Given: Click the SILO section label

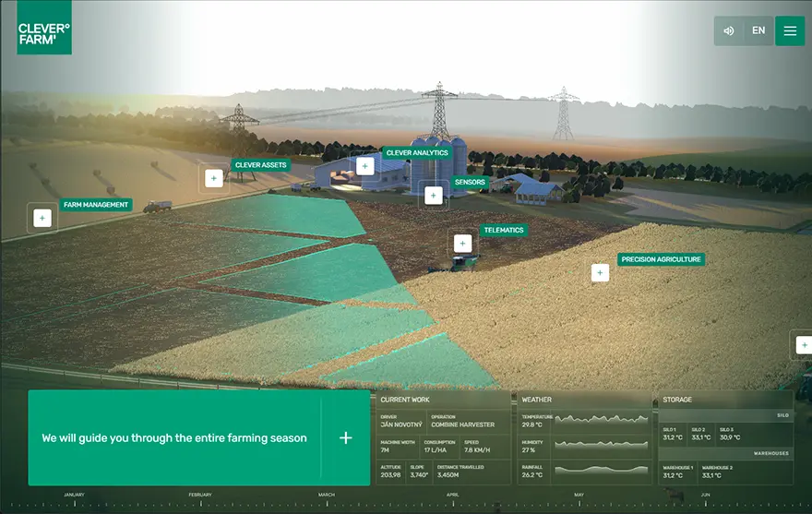Looking at the screenshot, I should (x=782, y=415).
